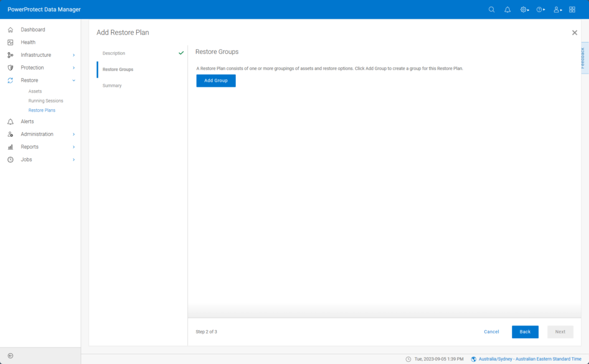Expand the user account dropdown
589x364 pixels.
point(556,9)
